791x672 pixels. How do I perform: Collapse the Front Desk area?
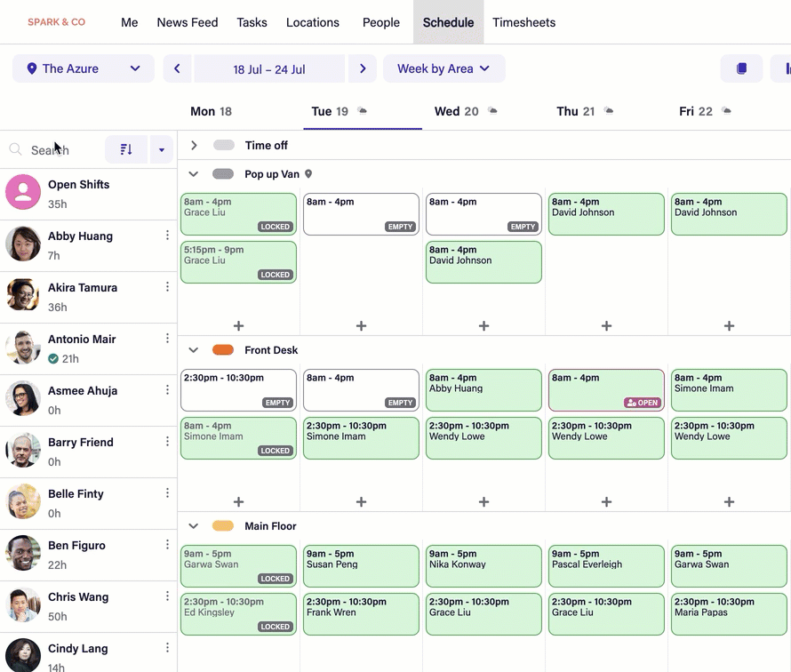pos(194,350)
